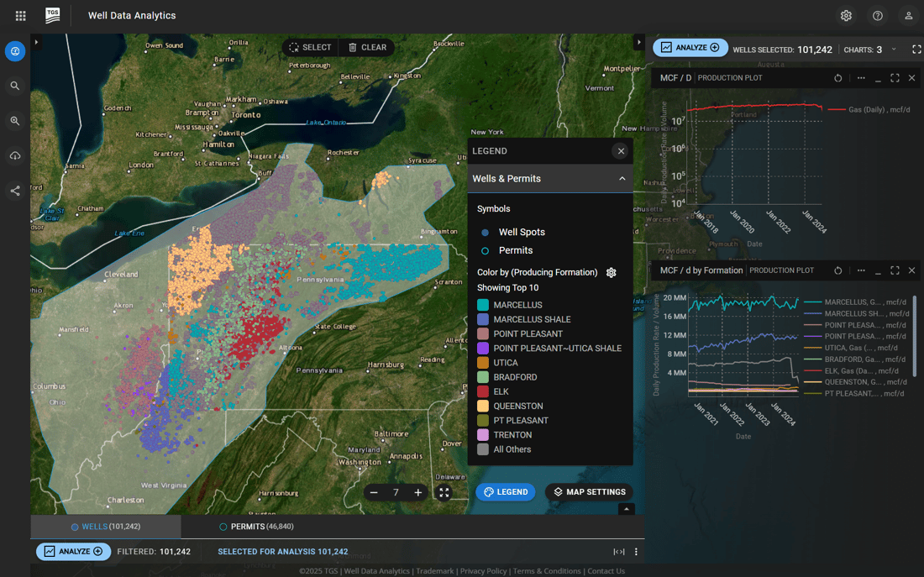
Task: Collapse the Wells & Permits legend section
Action: pos(622,179)
